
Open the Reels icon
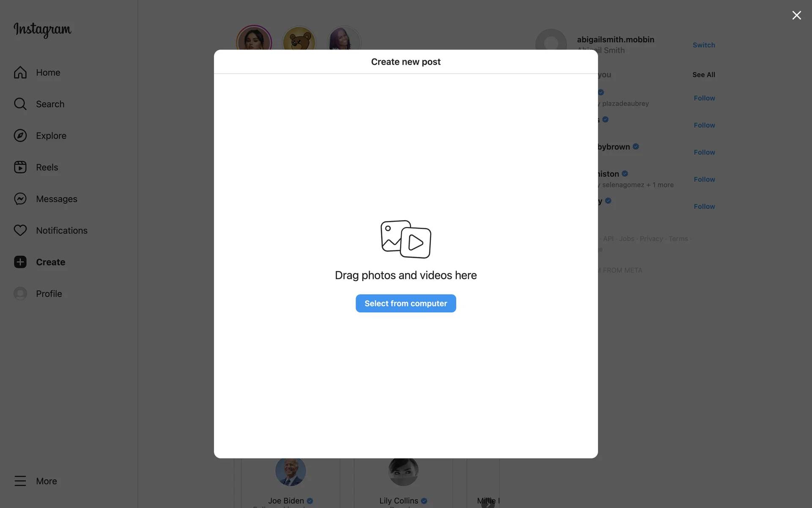pos(20,167)
